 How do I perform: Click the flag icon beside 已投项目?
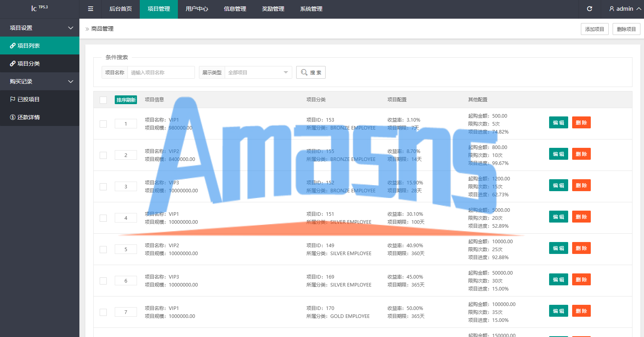click(x=13, y=99)
